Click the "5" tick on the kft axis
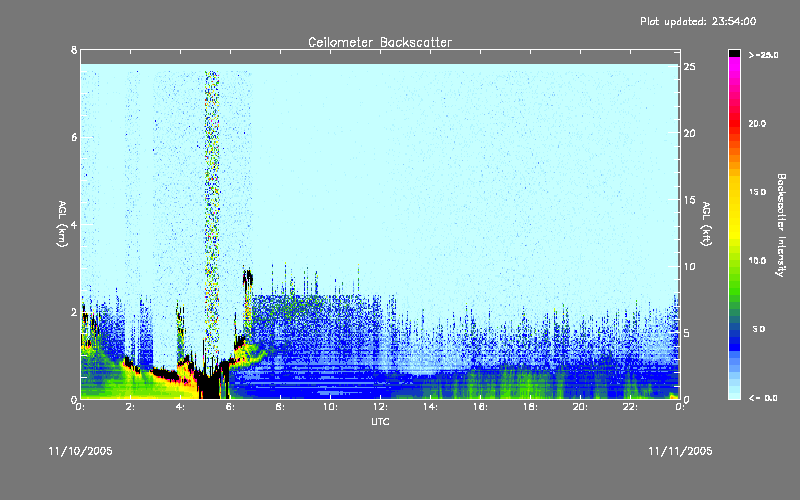The image size is (800, 500). pos(687,333)
